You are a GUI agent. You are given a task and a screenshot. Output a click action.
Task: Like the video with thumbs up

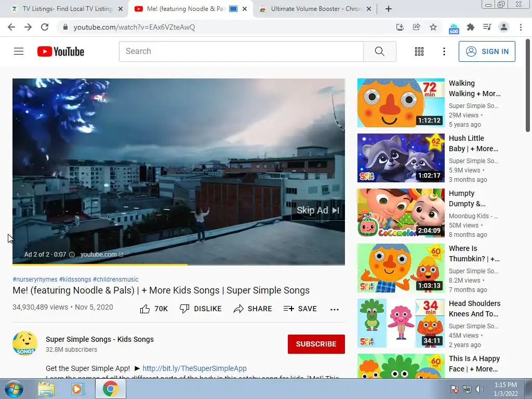[x=154, y=309]
